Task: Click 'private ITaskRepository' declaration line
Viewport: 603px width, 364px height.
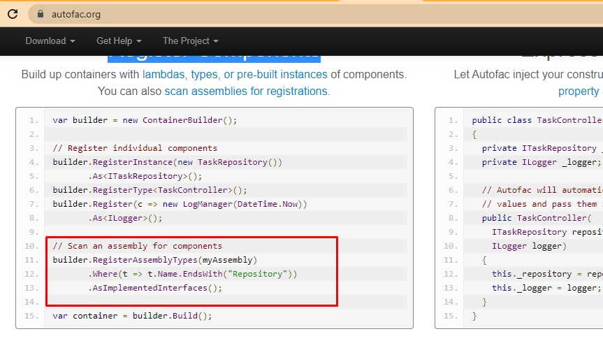Action: pyautogui.click(x=542, y=148)
